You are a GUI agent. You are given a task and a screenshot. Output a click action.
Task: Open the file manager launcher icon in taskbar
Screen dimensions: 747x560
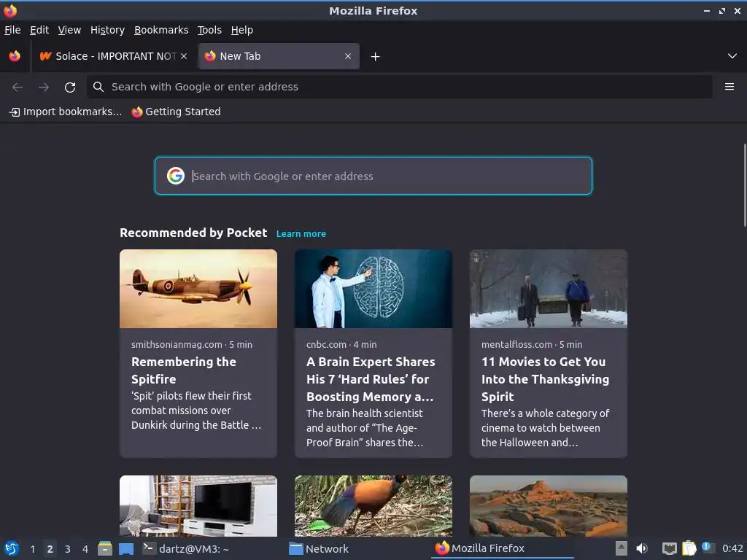point(105,548)
